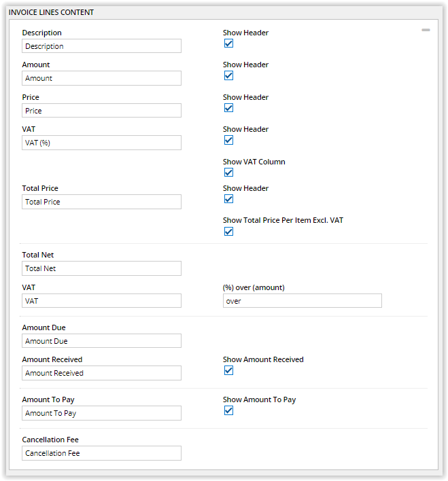The image size is (448, 481).
Task: Focus the Total Net text field
Action: point(101,268)
